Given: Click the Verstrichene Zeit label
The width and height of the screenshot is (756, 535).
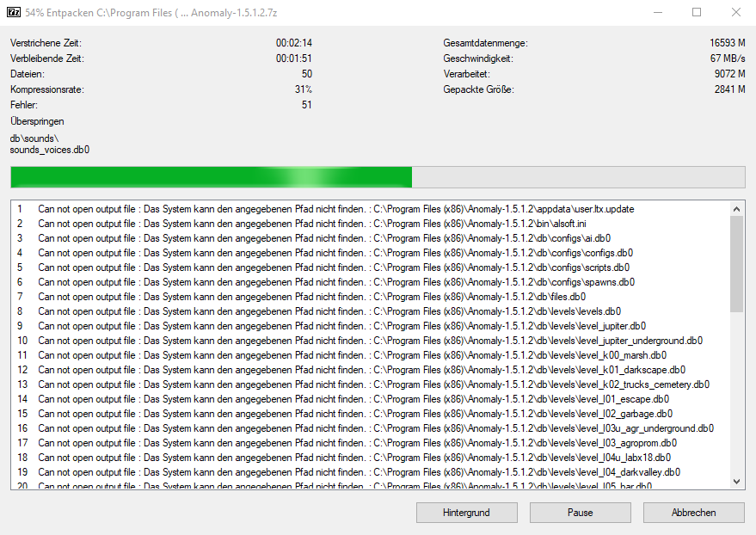Looking at the screenshot, I should coord(46,43).
